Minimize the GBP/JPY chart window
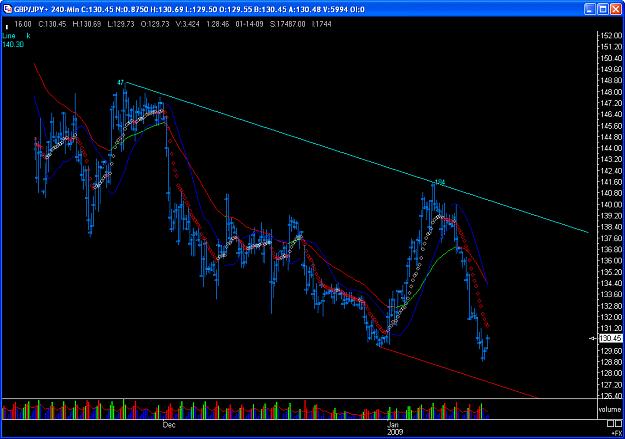Image resolution: width=625 pixels, height=439 pixels. [590, 9]
